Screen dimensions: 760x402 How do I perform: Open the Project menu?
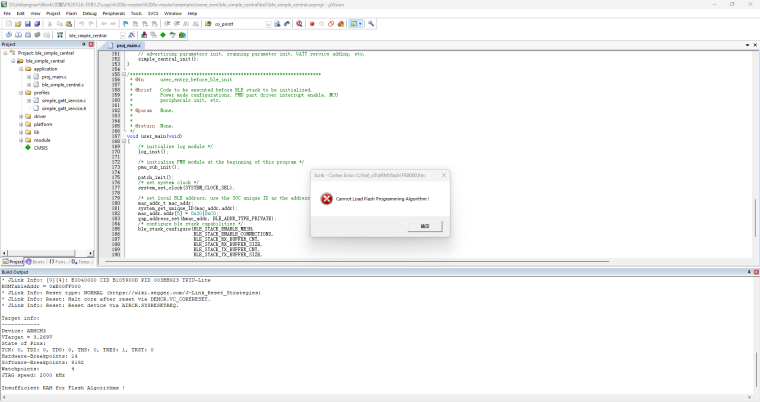[x=53, y=14]
